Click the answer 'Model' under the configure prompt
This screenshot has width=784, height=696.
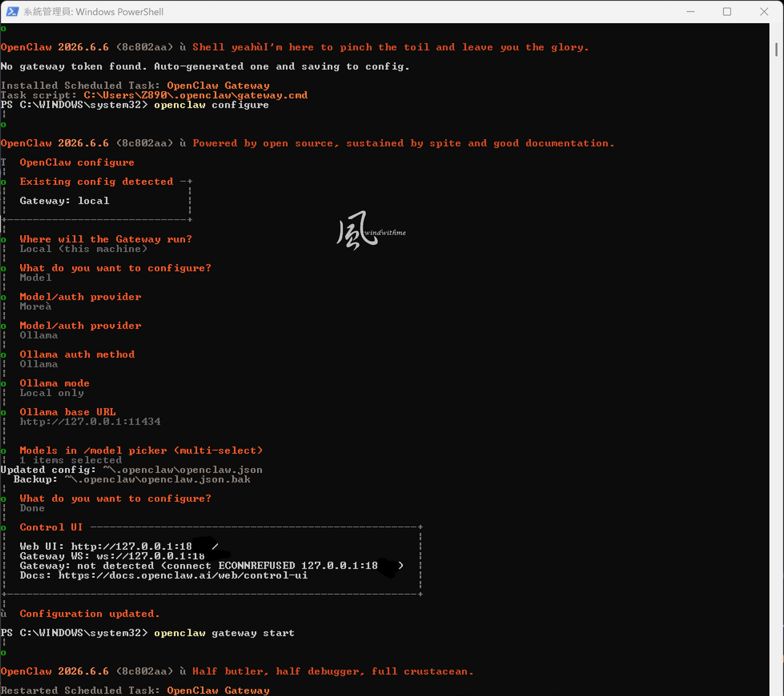[36, 277]
